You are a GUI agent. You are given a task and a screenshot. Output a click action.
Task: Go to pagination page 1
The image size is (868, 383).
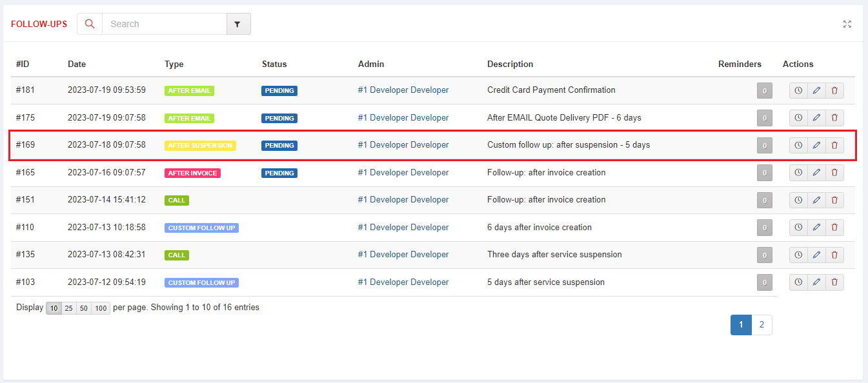741,325
